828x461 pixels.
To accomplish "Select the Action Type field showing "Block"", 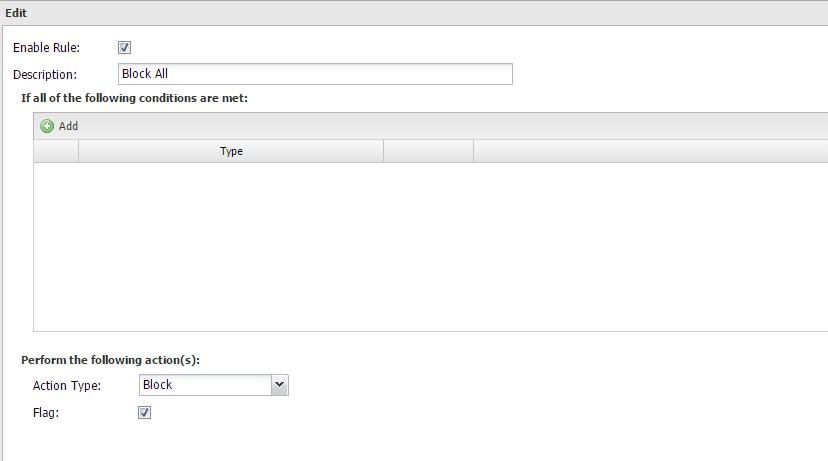I will [204, 385].
